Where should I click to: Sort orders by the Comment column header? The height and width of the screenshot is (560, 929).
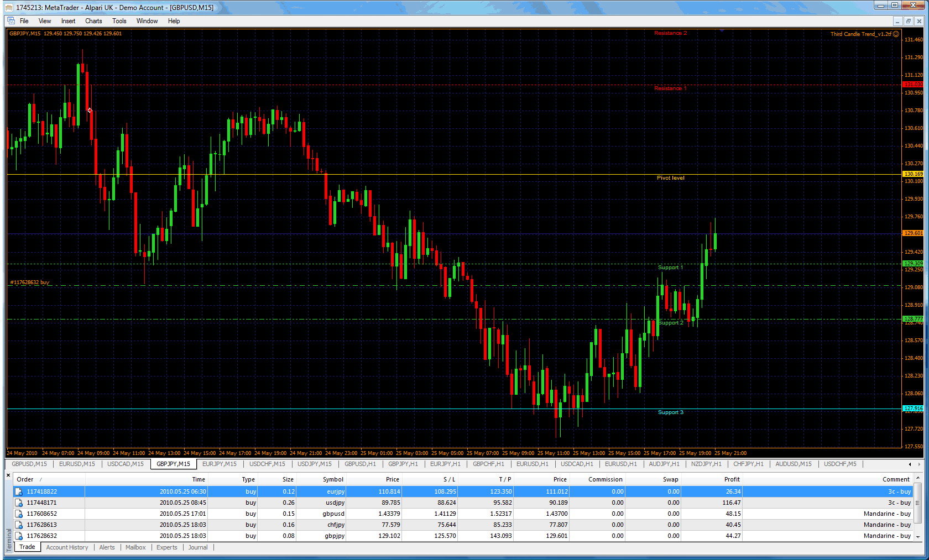click(x=827, y=479)
